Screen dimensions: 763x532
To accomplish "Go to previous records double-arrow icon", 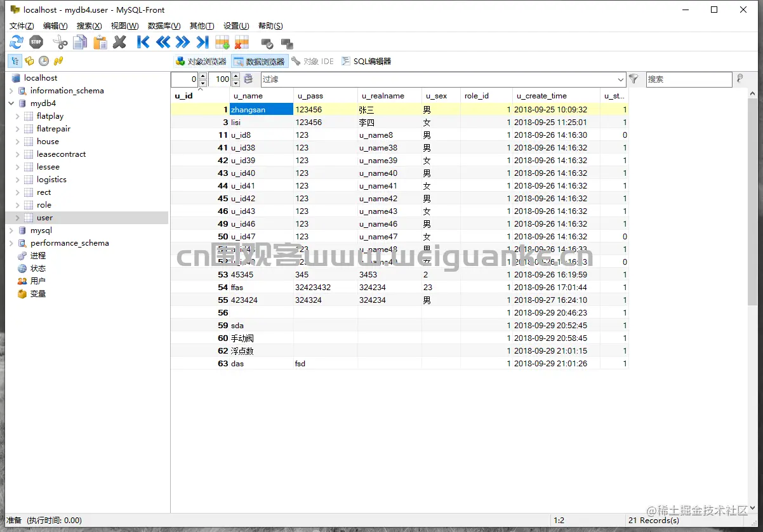I will tap(163, 43).
